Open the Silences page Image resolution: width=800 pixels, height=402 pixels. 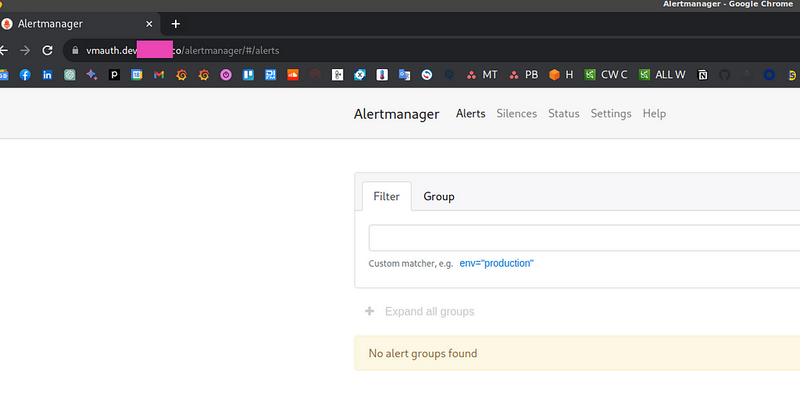(516, 114)
